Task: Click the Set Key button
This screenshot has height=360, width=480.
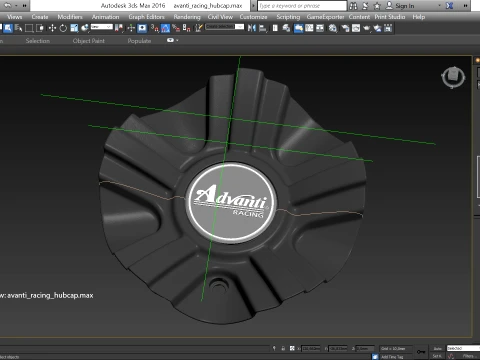Action: (437, 356)
